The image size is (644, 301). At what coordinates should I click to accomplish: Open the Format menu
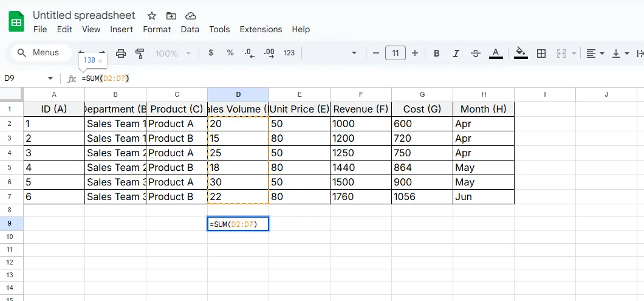click(x=157, y=29)
